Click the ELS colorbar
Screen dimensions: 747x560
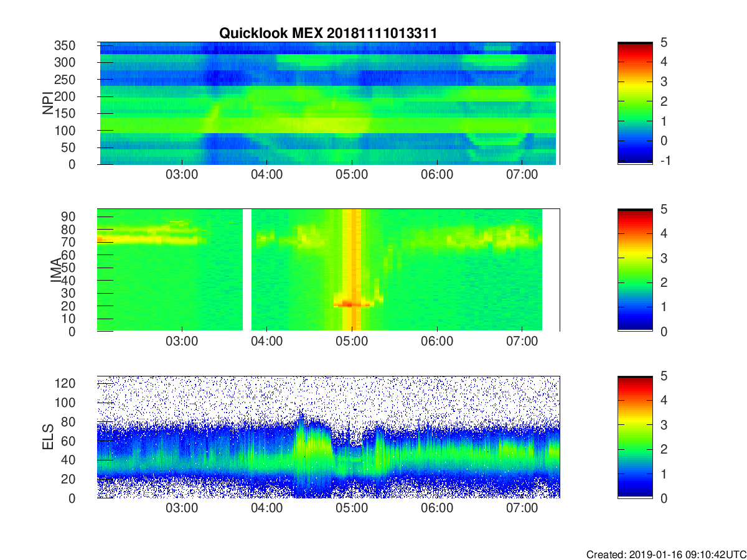(x=635, y=437)
